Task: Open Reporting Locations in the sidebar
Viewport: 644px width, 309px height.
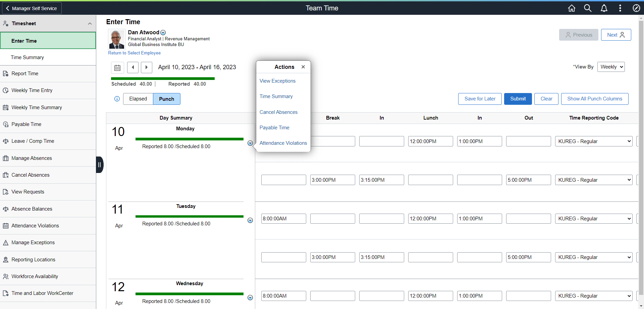Action: point(48,260)
